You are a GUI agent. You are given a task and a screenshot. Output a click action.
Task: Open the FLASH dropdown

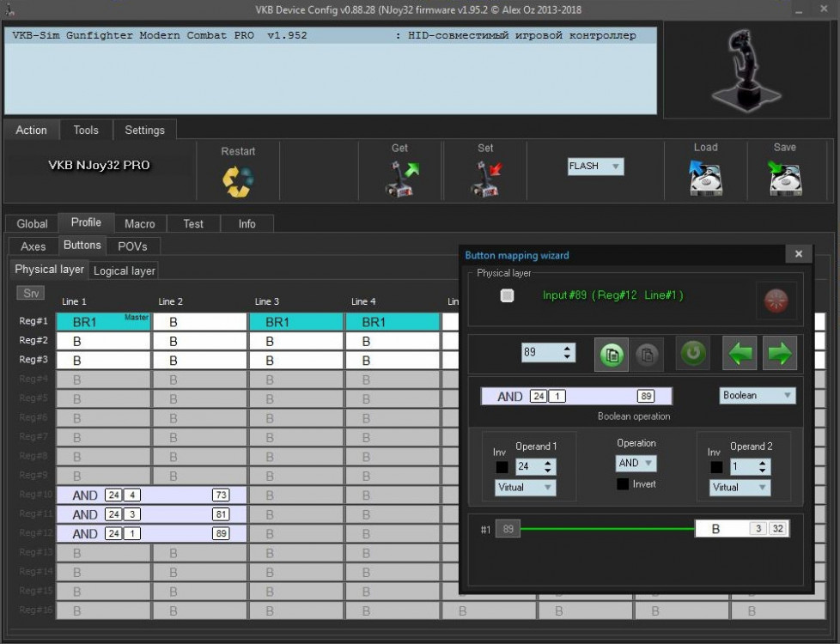click(595, 167)
